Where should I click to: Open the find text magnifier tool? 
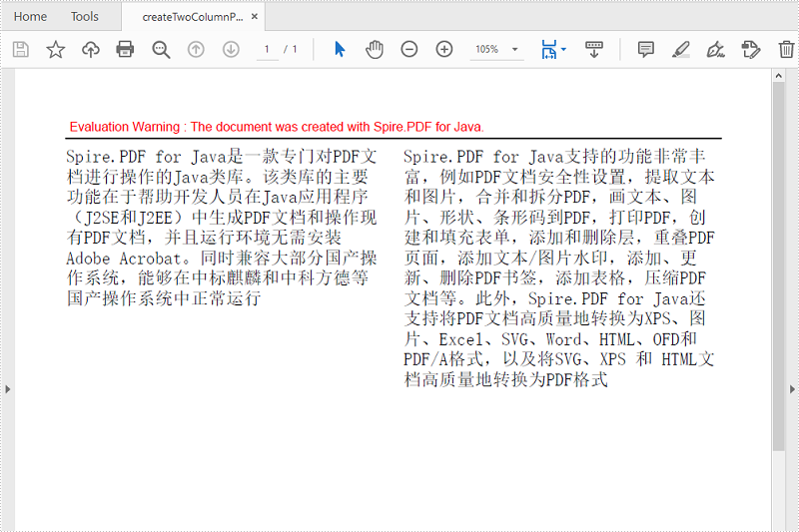pyautogui.click(x=161, y=49)
